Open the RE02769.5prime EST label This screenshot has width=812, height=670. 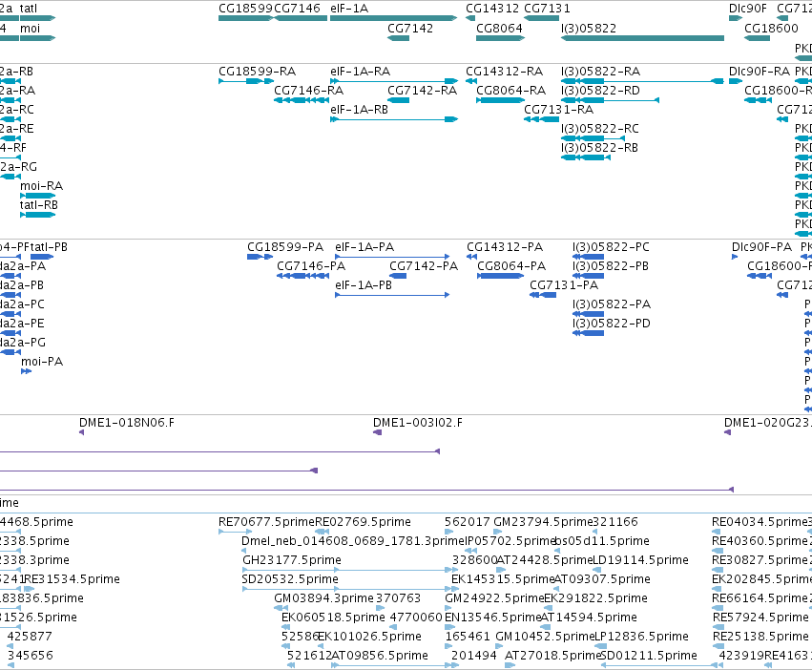coord(363,522)
